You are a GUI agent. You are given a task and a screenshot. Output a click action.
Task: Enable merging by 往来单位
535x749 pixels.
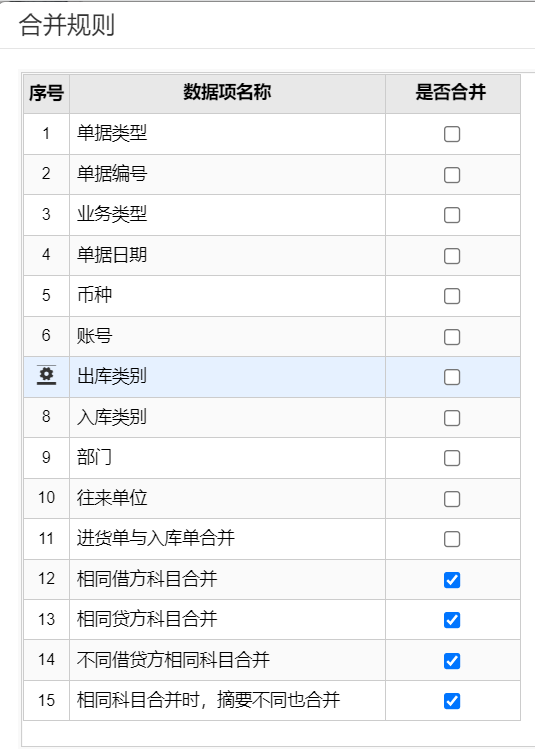(452, 499)
